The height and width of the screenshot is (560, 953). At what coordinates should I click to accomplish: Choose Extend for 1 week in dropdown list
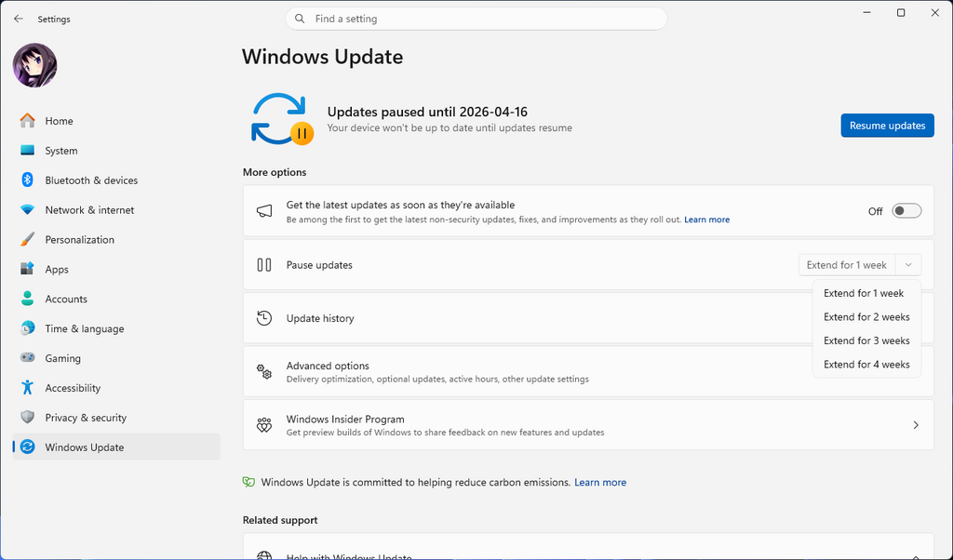point(866,293)
